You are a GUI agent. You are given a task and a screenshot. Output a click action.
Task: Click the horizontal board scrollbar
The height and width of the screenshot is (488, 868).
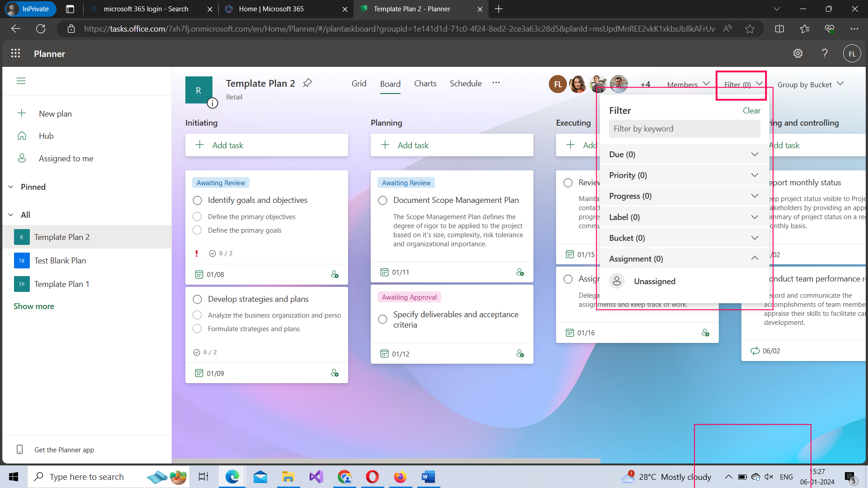pyautogui.click(x=387, y=461)
